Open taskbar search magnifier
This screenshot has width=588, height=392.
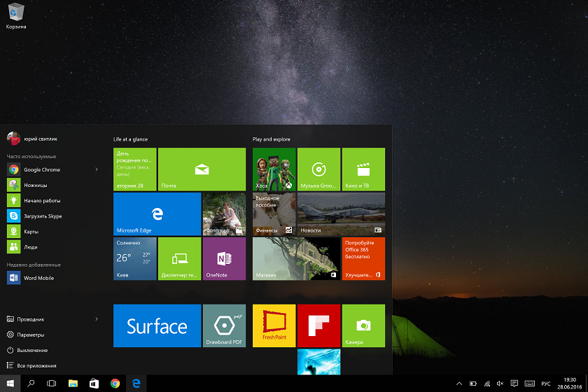[31, 384]
